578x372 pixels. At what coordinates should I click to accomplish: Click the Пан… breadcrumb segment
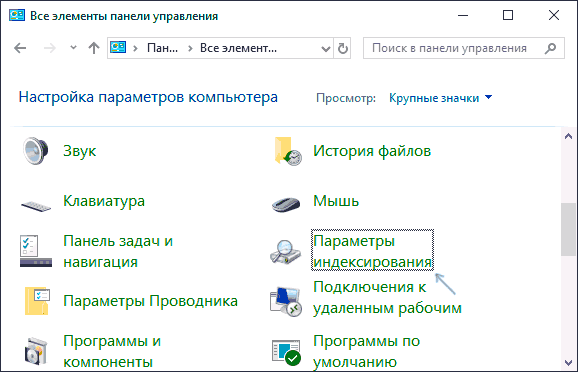point(162,48)
